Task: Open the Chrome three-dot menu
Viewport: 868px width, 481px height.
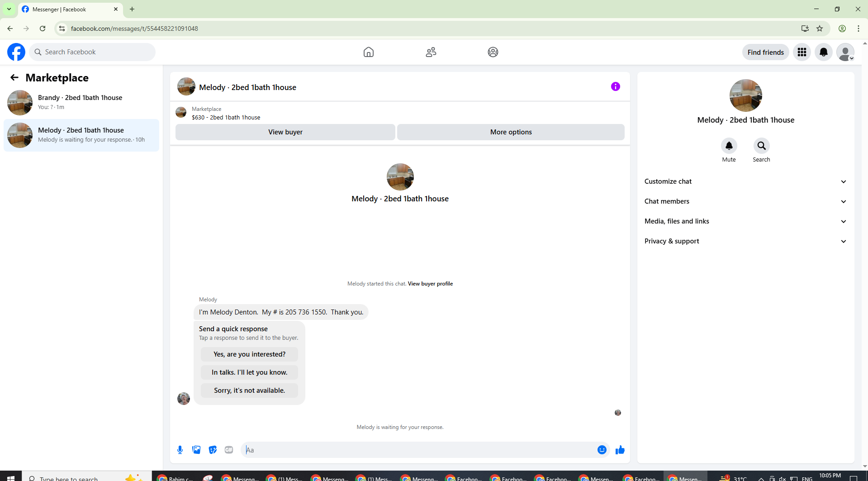Action: click(859, 29)
